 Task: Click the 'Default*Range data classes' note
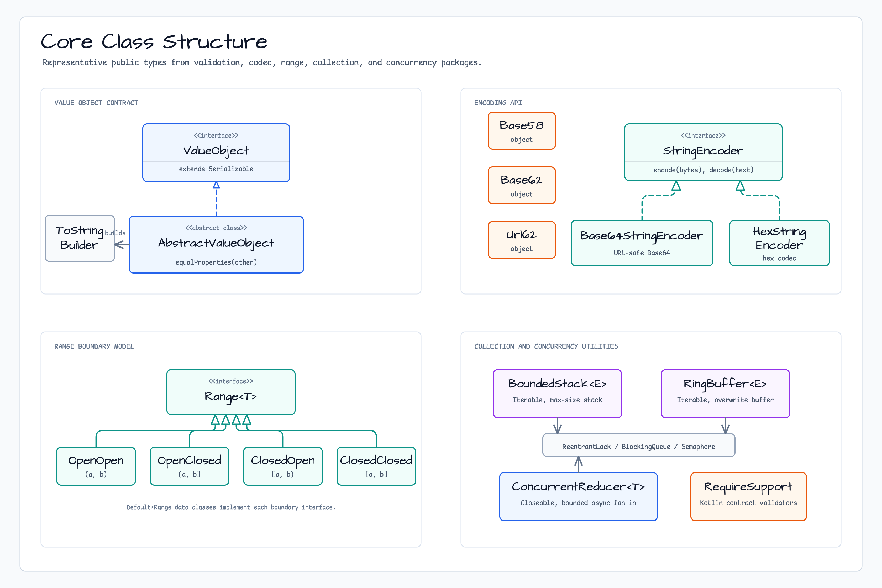[231, 507]
